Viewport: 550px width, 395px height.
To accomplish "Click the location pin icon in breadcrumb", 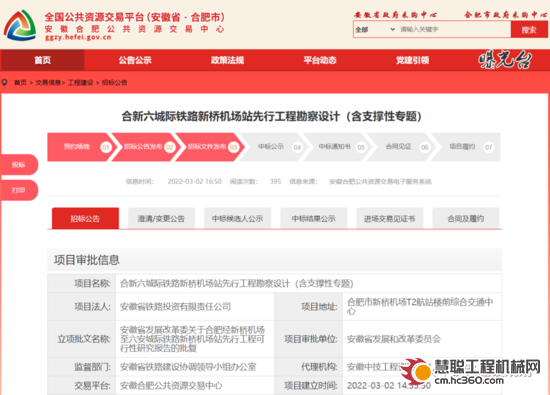I will point(5,82).
